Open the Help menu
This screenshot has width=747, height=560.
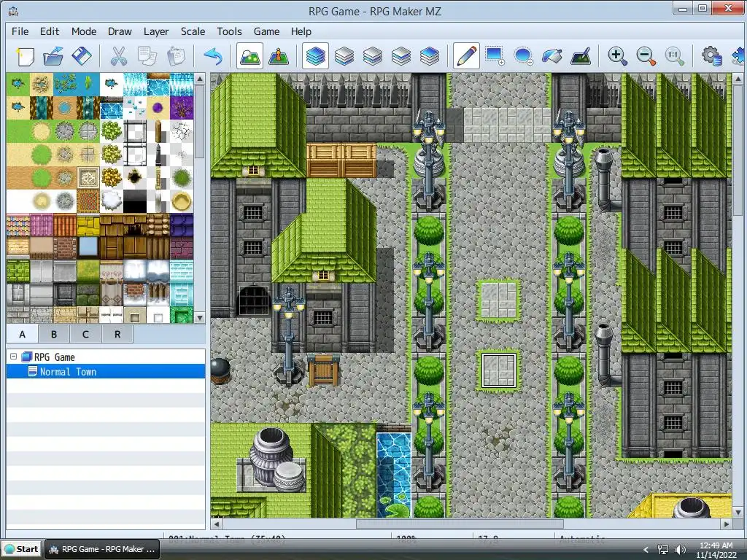301,31
